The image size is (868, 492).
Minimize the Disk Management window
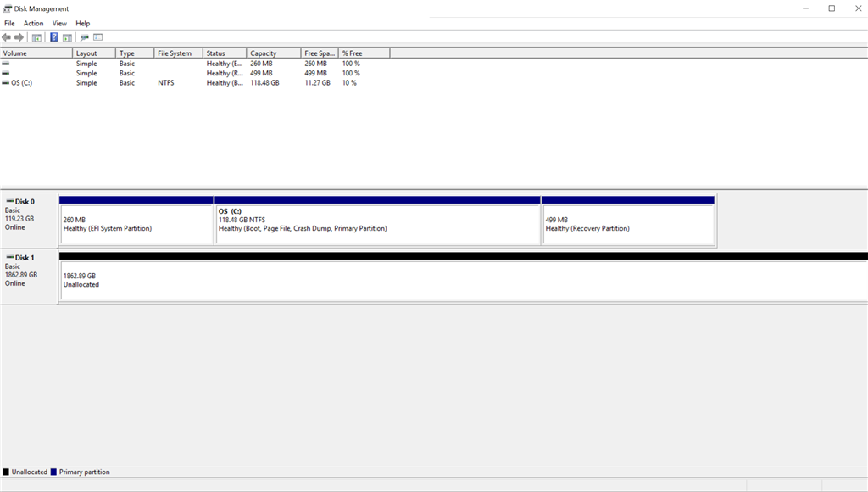coord(805,8)
